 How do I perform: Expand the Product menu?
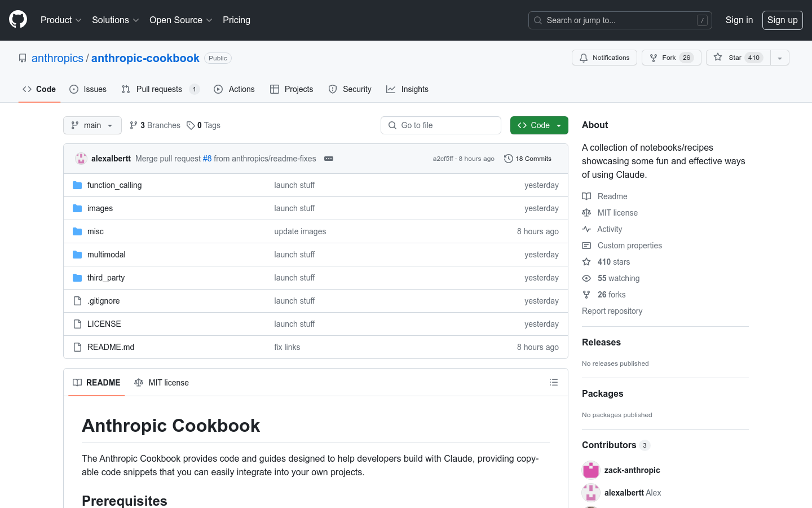click(x=61, y=20)
